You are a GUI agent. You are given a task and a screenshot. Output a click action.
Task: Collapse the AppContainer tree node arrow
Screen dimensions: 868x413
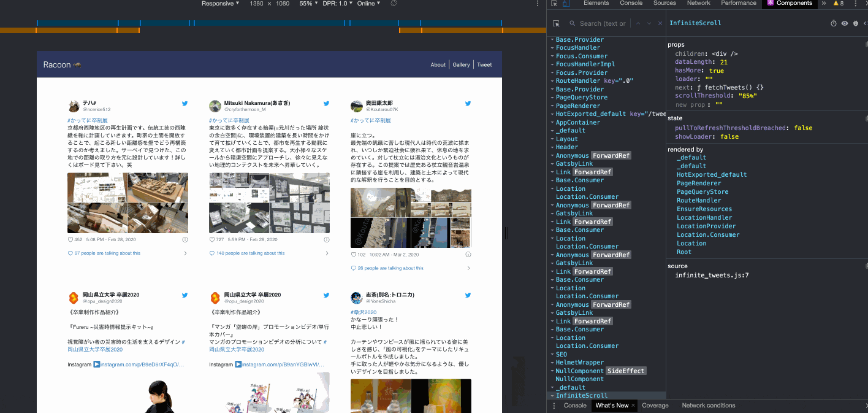pos(552,122)
